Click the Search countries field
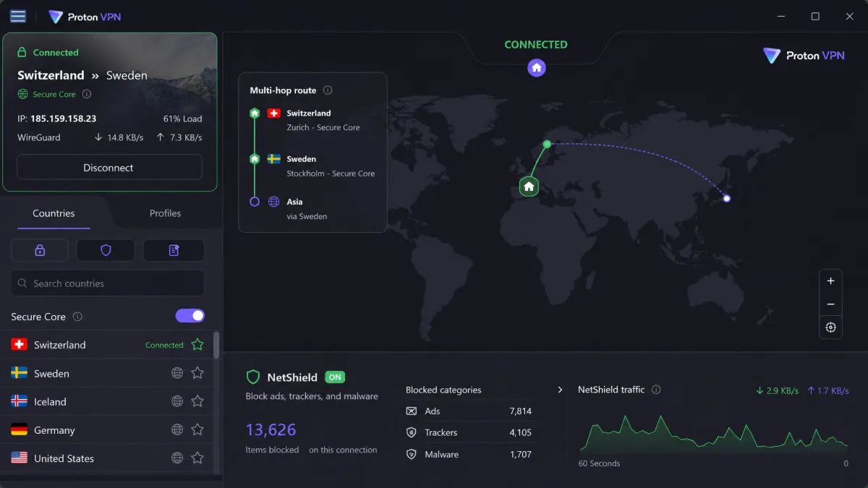Viewport: 868px width, 488px height. pos(108,283)
